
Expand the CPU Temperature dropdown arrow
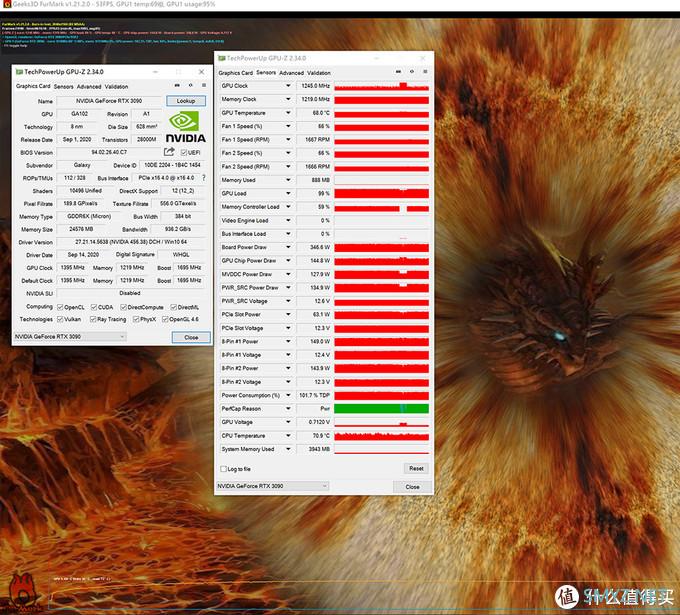coord(288,435)
